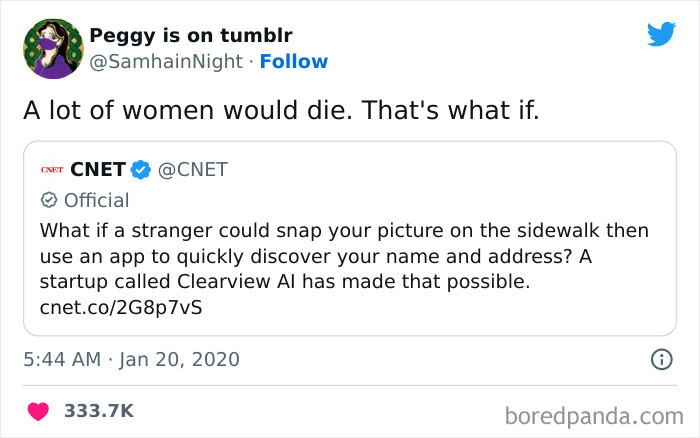Open Peggy's profile avatar picture
Image resolution: width=700 pixels, height=438 pixels.
52,48
